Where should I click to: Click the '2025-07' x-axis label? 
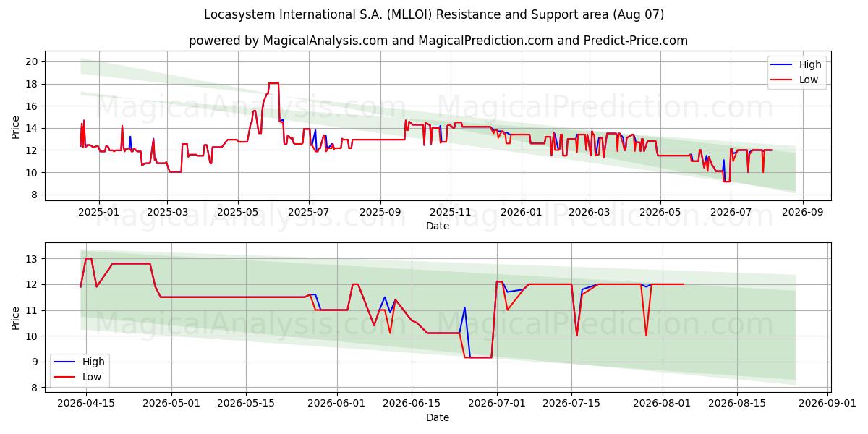[x=309, y=213]
